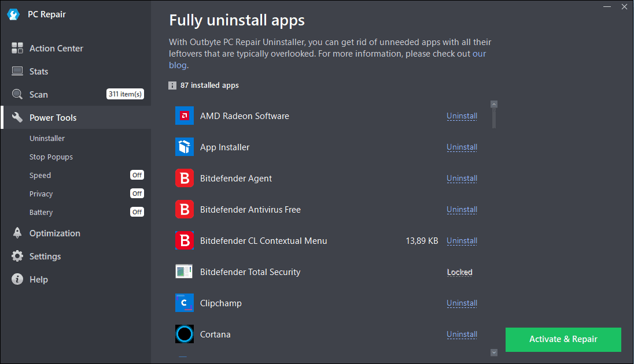Uninstall App Installer
Screen dimensions: 634x364
(462, 147)
